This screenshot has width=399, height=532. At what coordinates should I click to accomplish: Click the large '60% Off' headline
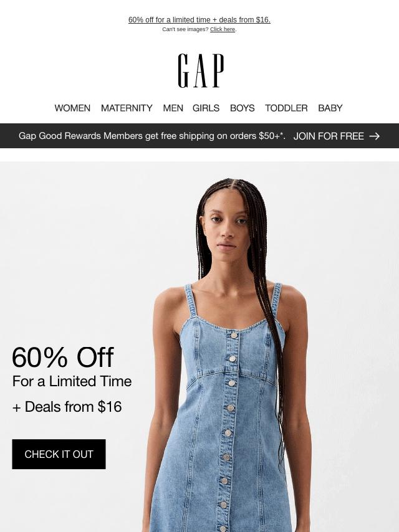pos(63,357)
